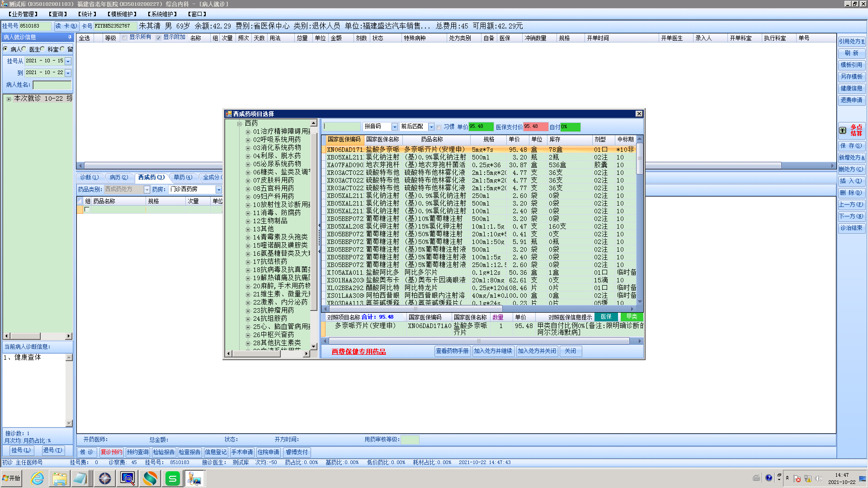The height and width of the screenshot is (488, 868).
Task: Select the 医生 radio button
Action: 24,49
